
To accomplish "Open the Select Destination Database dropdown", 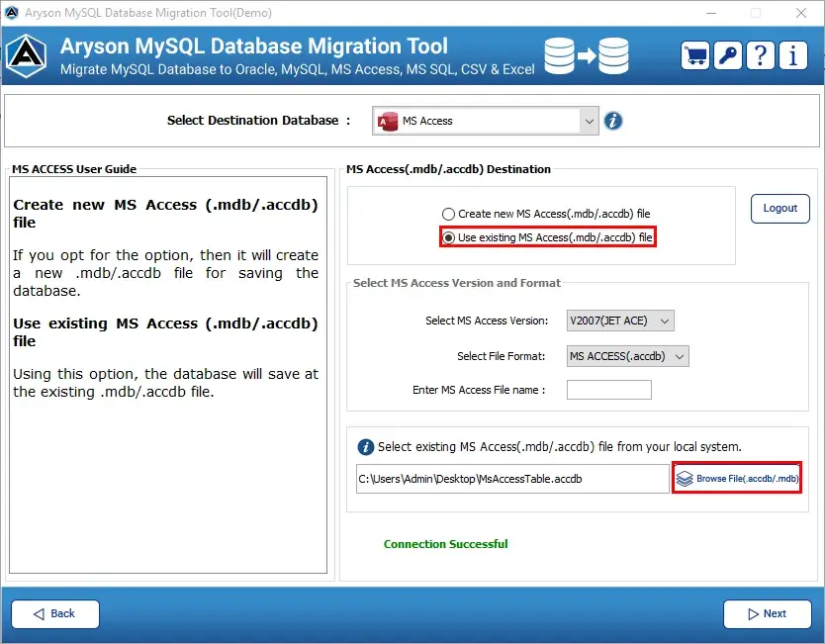I will tap(485, 121).
